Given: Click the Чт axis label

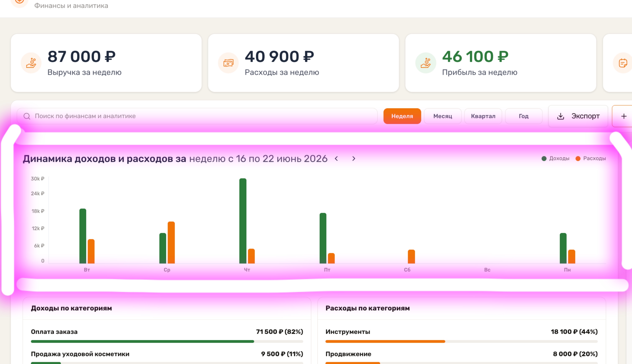Looking at the screenshot, I should 247,270.
